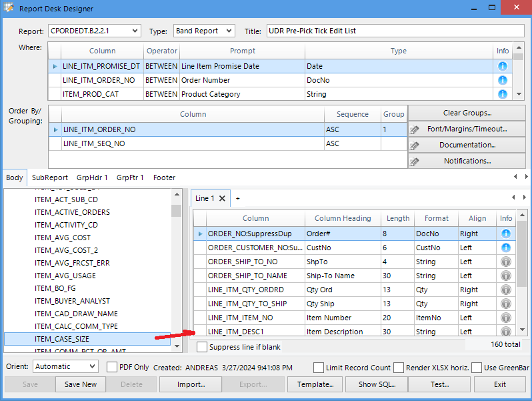Click info icon for LINE_ITM_QTY_ORDRD row
Screen dimensions: 532x401
(x=505, y=290)
